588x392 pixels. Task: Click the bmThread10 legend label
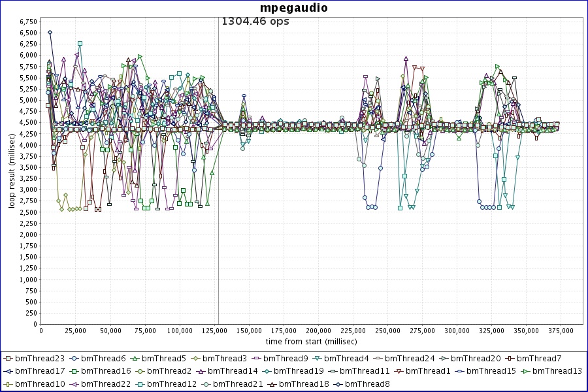coord(40,384)
